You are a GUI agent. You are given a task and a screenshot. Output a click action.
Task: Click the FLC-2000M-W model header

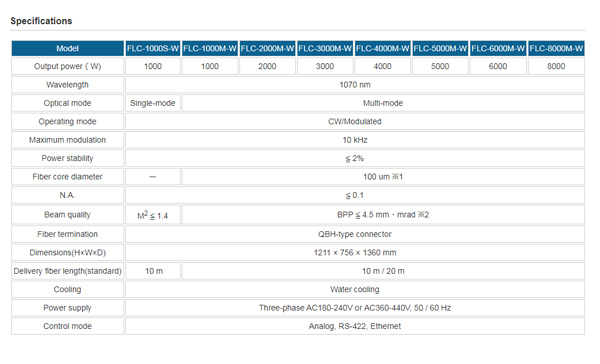click(267, 49)
